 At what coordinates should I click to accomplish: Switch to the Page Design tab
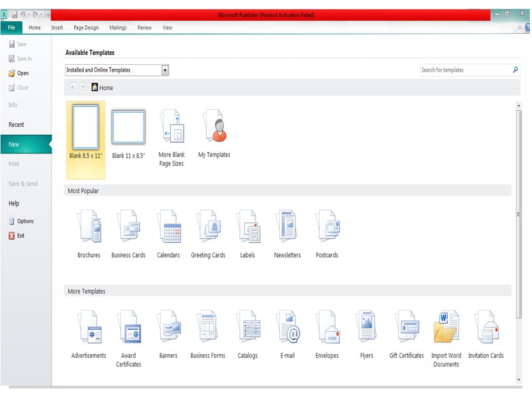(x=86, y=28)
